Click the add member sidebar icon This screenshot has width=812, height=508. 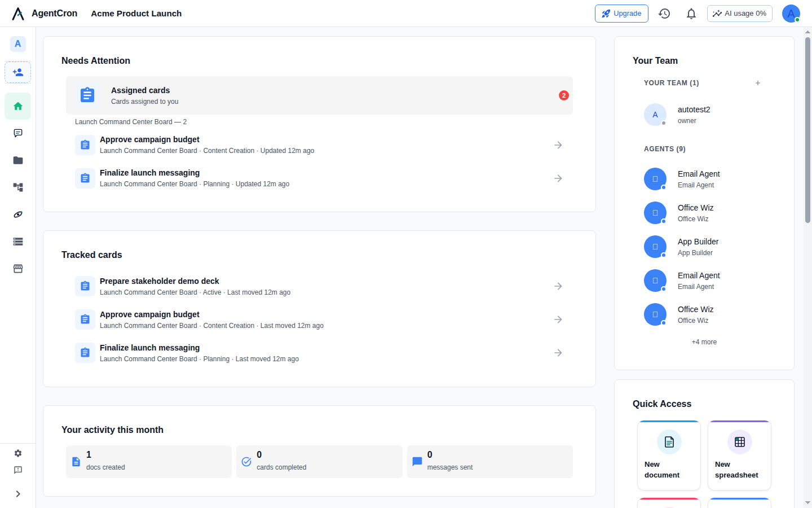[18, 72]
